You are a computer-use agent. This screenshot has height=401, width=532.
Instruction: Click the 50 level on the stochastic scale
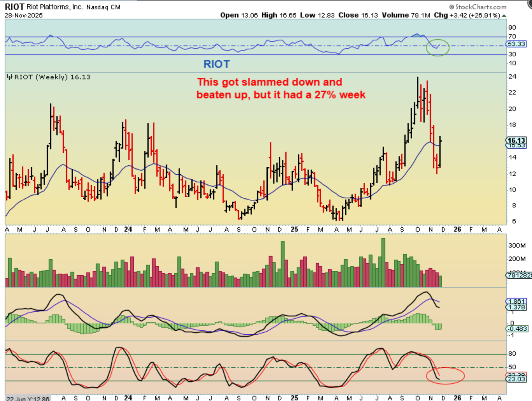coord(512,367)
